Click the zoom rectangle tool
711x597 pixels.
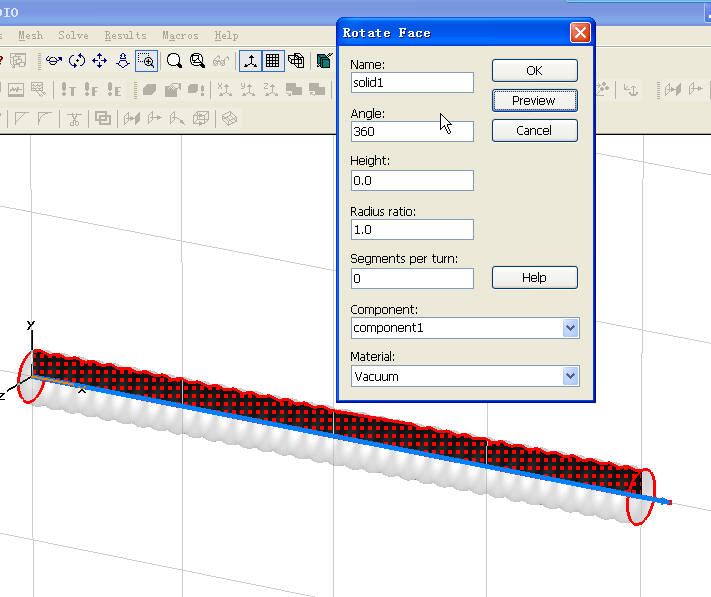pos(146,61)
